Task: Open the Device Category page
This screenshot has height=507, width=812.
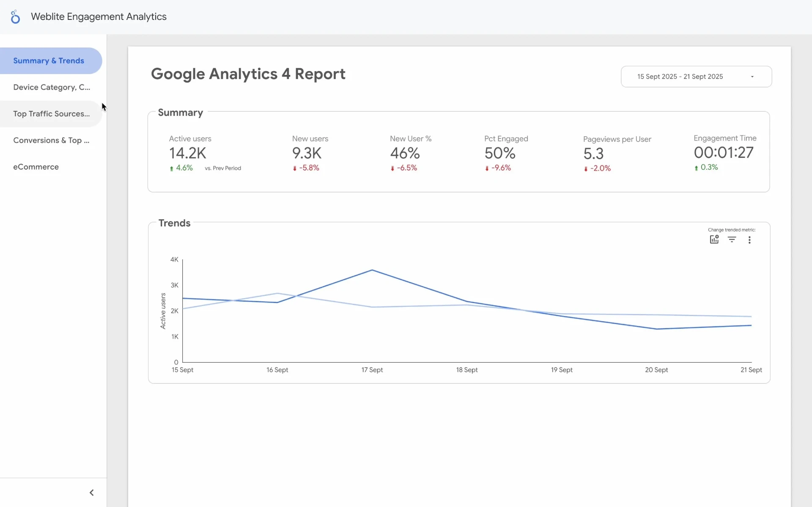Action: click(51, 87)
